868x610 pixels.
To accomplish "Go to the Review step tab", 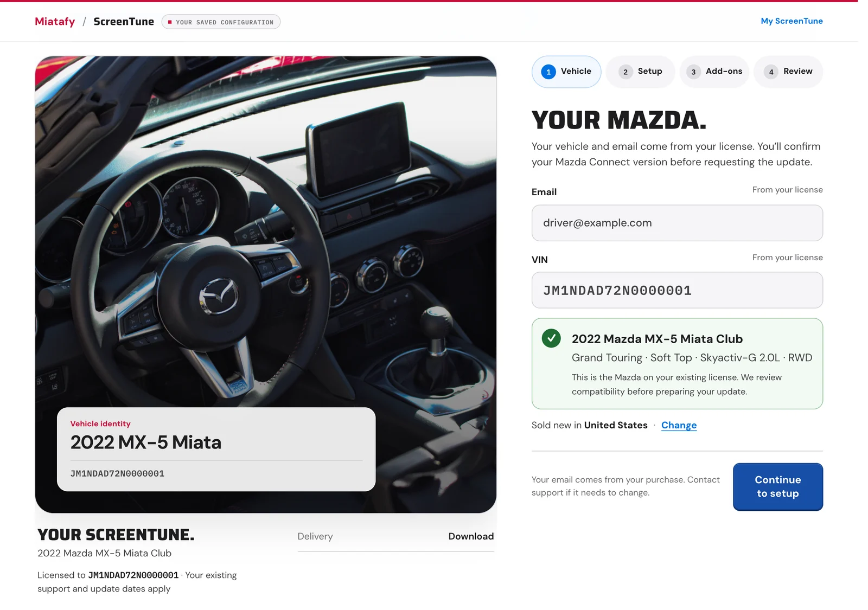I will click(788, 72).
